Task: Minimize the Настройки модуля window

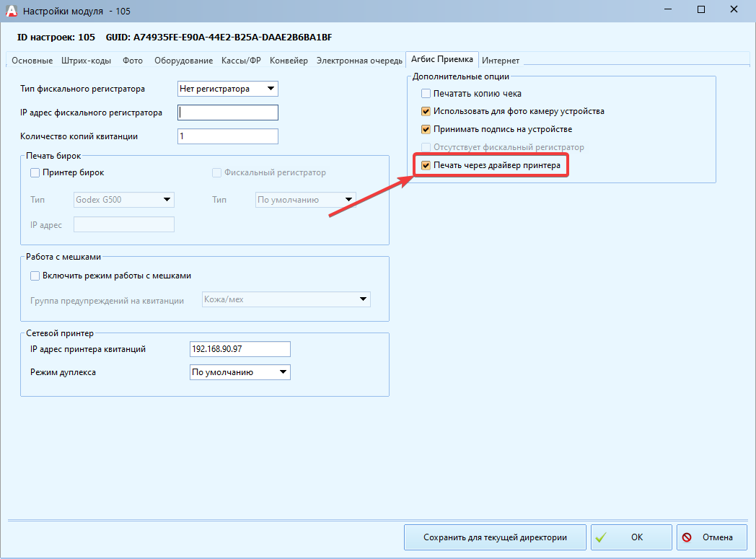Action: tap(668, 9)
